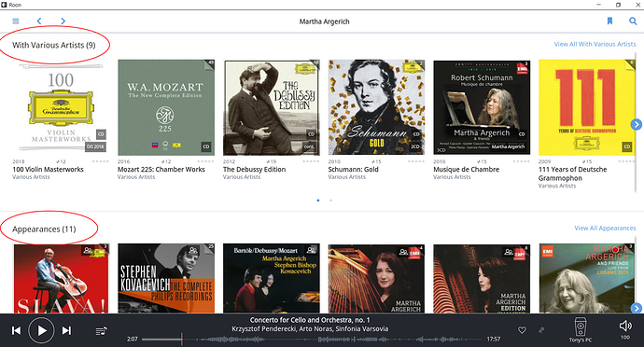This screenshot has width=644, height=347.
Task: Click the elapsed time 2:07
Action: coord(133,340)
